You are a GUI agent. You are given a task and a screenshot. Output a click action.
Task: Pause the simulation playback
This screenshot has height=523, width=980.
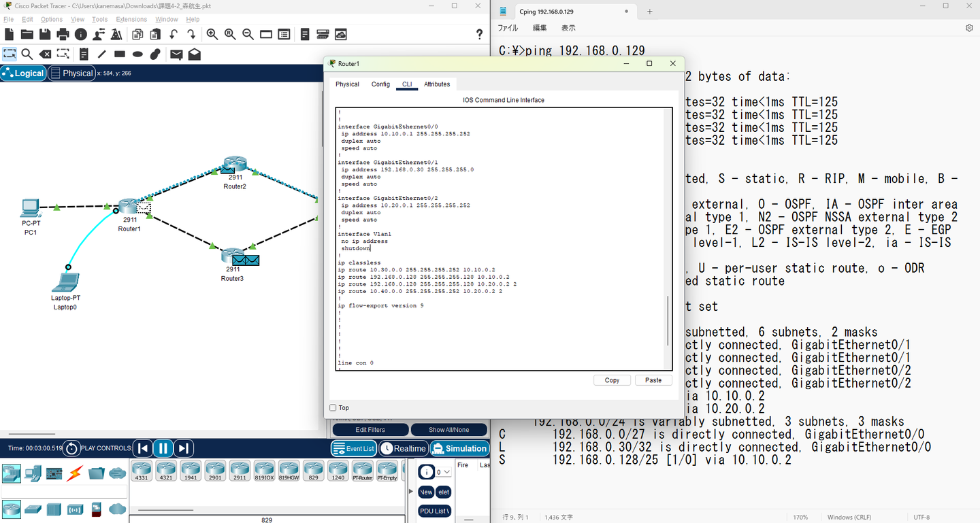click(x=163, y=448)
